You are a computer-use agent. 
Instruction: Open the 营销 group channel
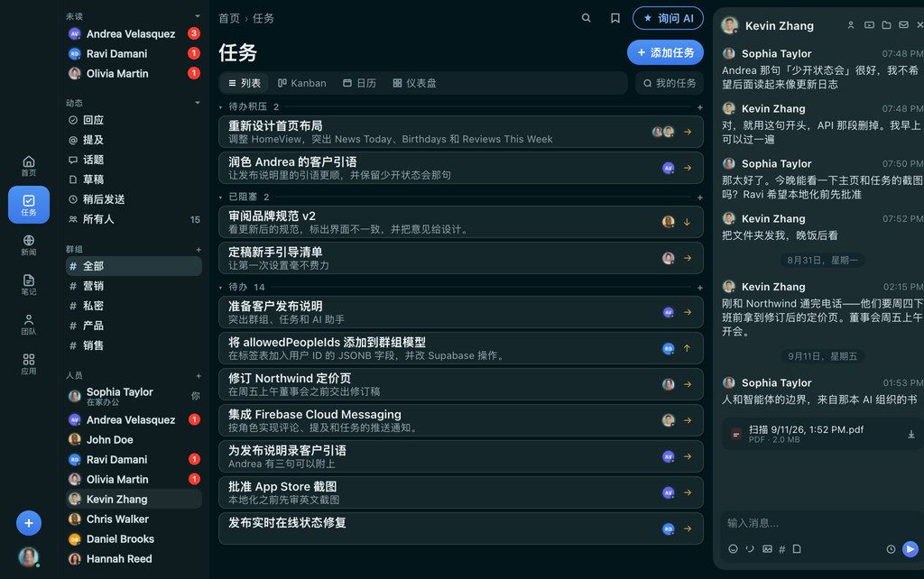(x=134, y=286)
